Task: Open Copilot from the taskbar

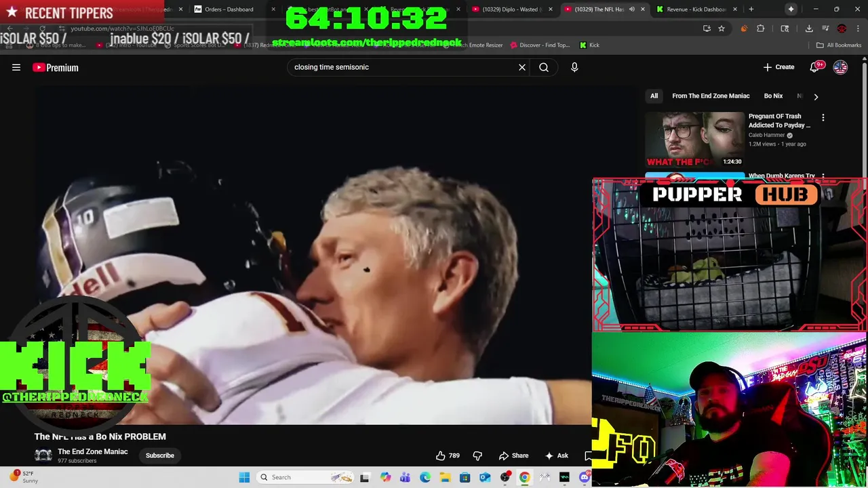Action: point(386,477)
